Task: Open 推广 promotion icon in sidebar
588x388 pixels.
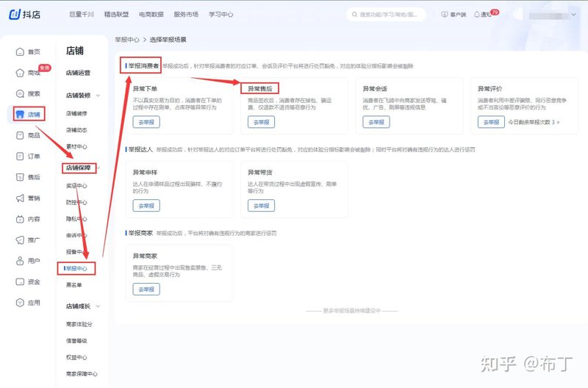Action: coord(20,240)
